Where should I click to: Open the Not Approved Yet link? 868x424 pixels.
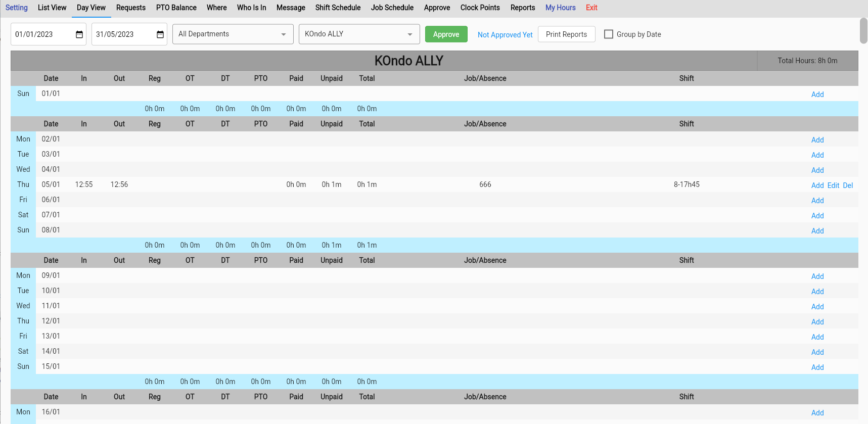pyautogui.click(x=505, y=35)
